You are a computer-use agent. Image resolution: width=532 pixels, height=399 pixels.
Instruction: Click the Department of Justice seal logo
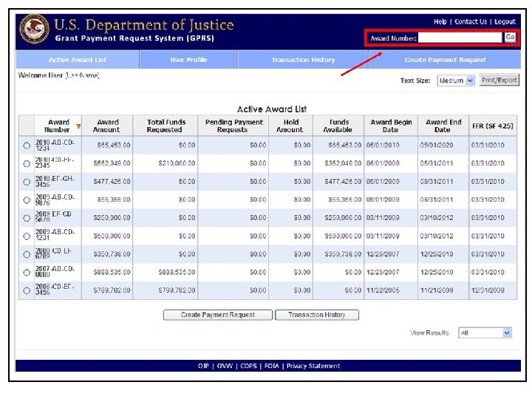point(35,29)
